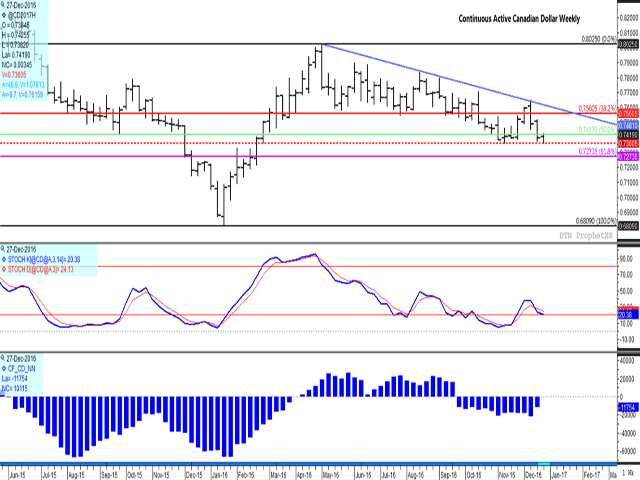640x480 pixels.
Task: Click the @CD2017H symbol marker icon
Action: [5, 13]
